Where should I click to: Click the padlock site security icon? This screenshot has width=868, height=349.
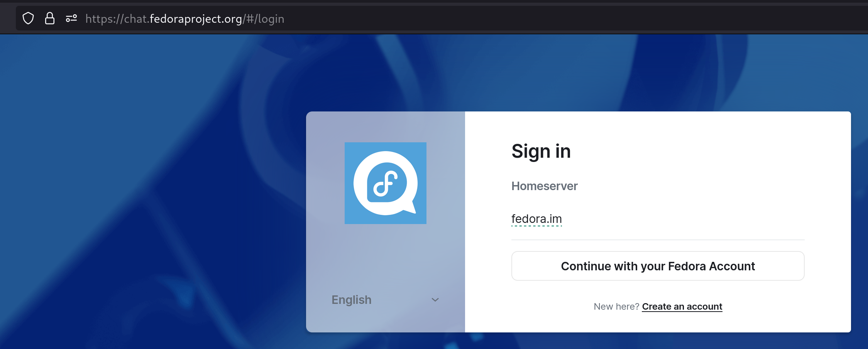[50, 19]
